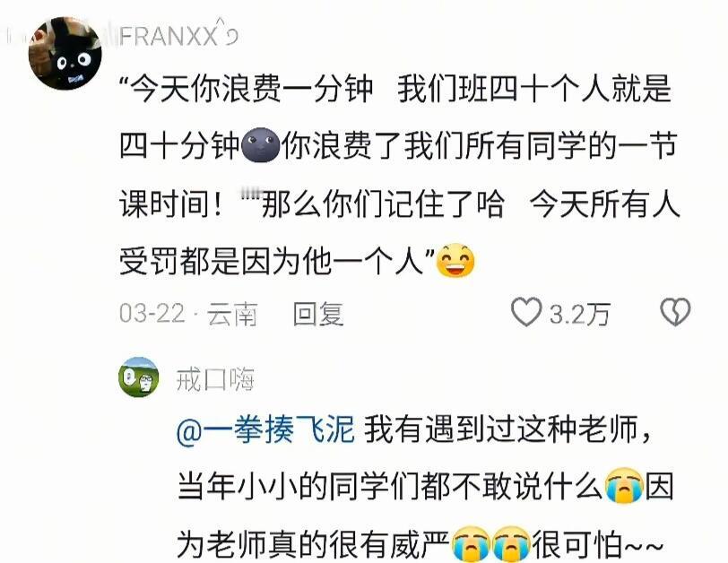The width and height of the screenshot is (728, 563).
Task: Open the @一拳揍飞泥 mention link
Action: click(265, 429)
